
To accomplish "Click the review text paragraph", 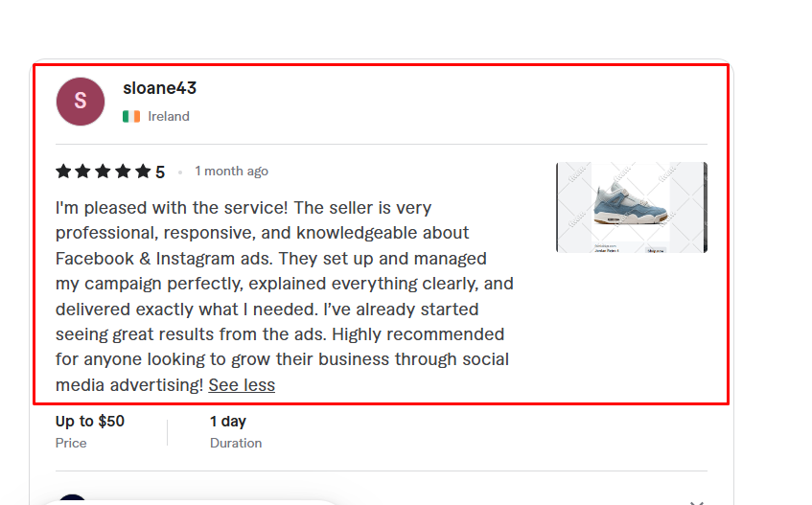I will (284, 284).
